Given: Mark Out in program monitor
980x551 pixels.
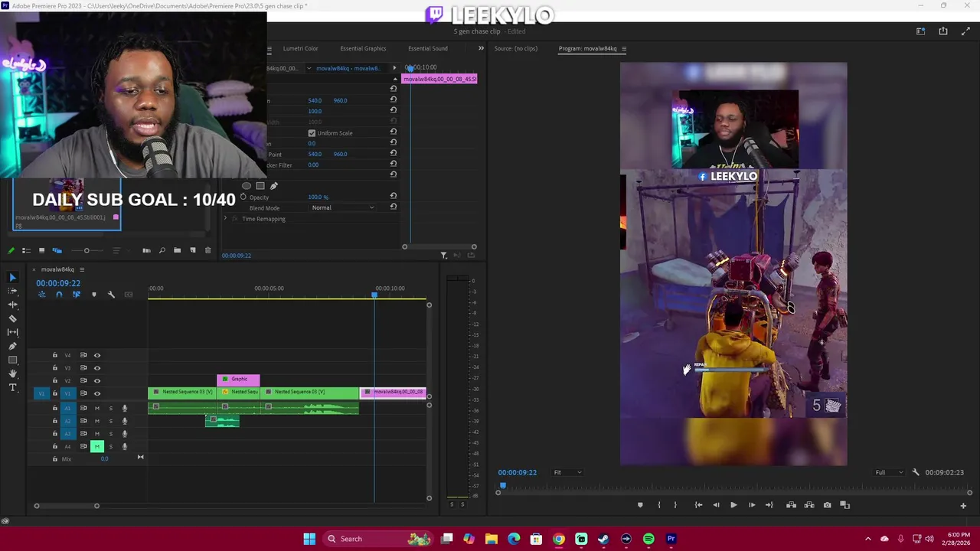Looking at the screenshot, I should (675, 505).
